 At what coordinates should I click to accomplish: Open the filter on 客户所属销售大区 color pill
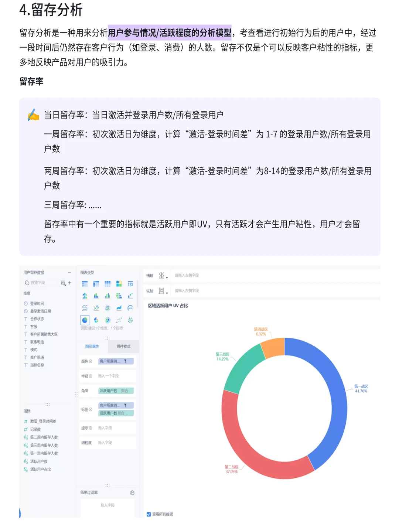125,361
